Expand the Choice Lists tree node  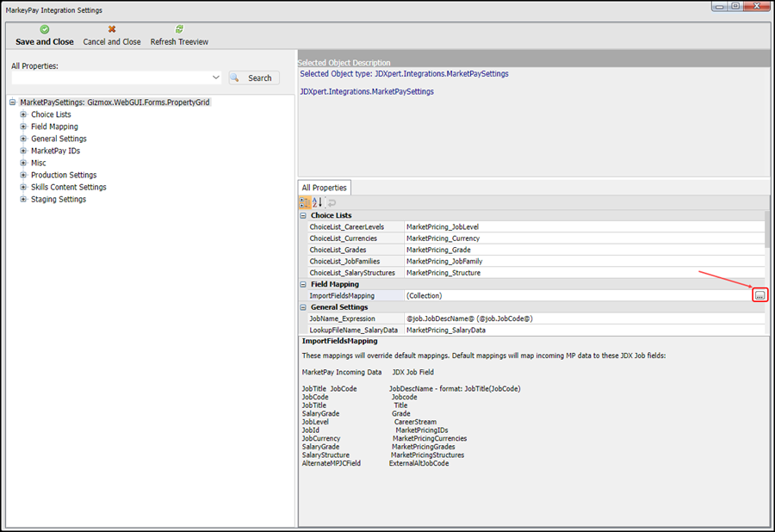point(23,114)
